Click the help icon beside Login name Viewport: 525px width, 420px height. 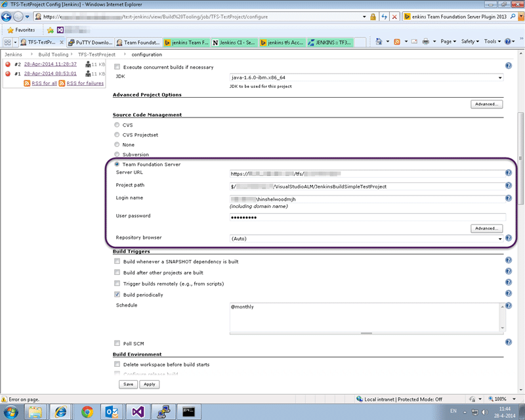pyautogui.click(x=508, y=198)
